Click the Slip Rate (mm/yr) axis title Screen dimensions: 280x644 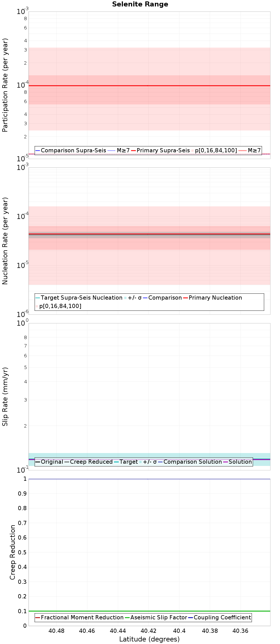click(5, 397)
